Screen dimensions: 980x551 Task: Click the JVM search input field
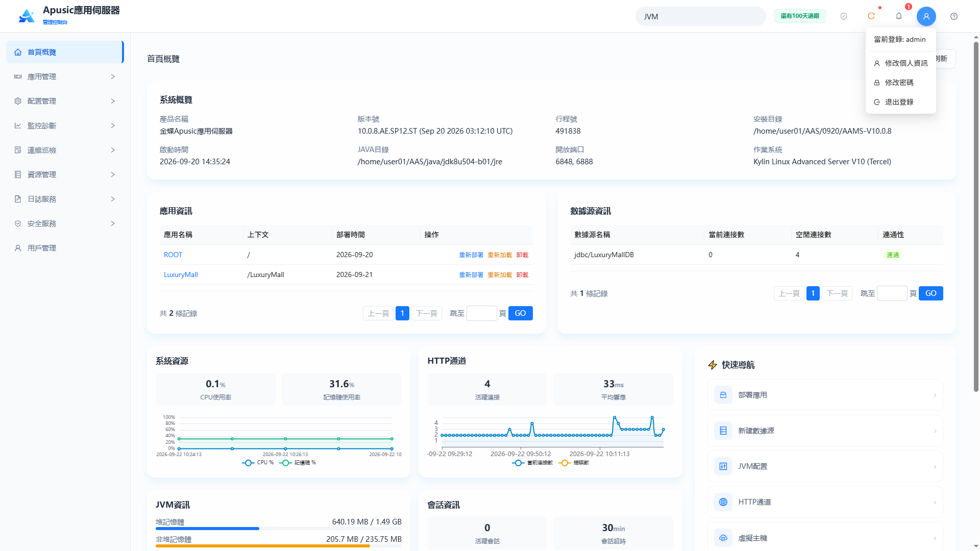700,16
